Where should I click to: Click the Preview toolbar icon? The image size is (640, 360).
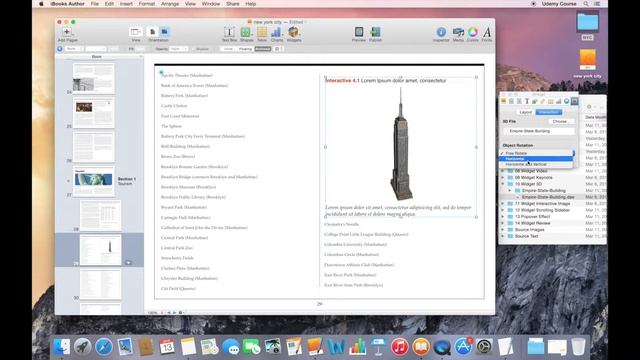coord(359,32)
